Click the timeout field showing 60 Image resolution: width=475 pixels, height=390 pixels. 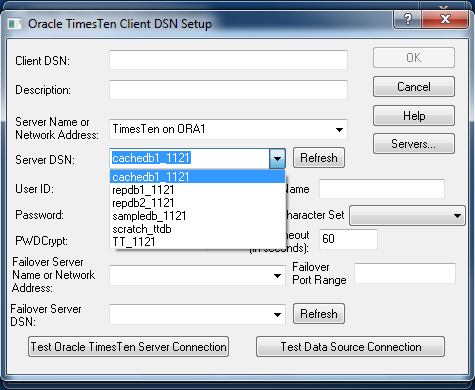pyautogui.click(x=348, y=239)
